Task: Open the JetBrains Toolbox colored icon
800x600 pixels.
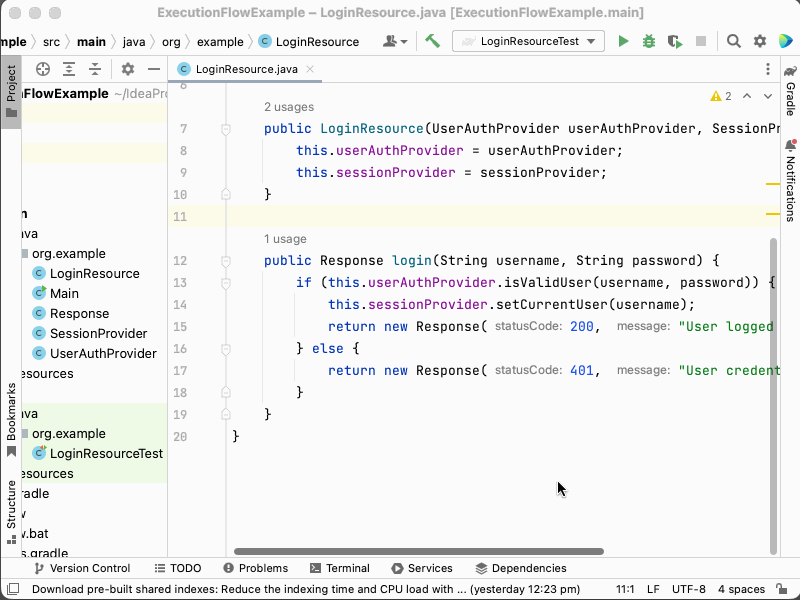Action: 786,41
